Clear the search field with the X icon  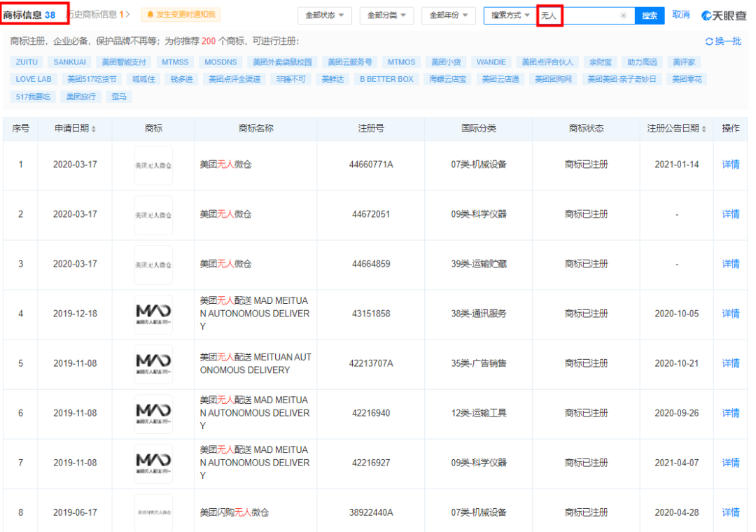(624, 15)
